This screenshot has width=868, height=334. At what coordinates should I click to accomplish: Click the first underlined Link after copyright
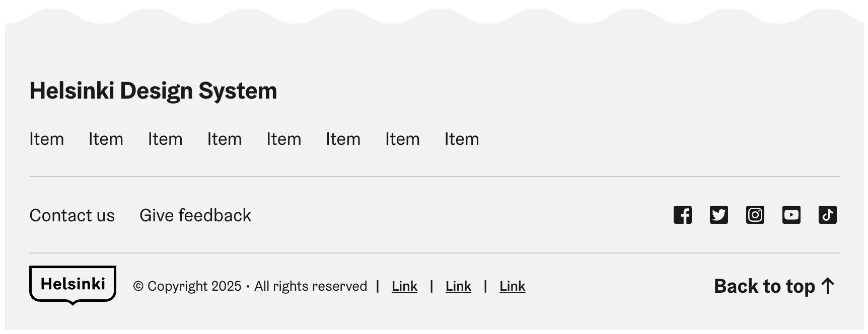coord(404,286)
